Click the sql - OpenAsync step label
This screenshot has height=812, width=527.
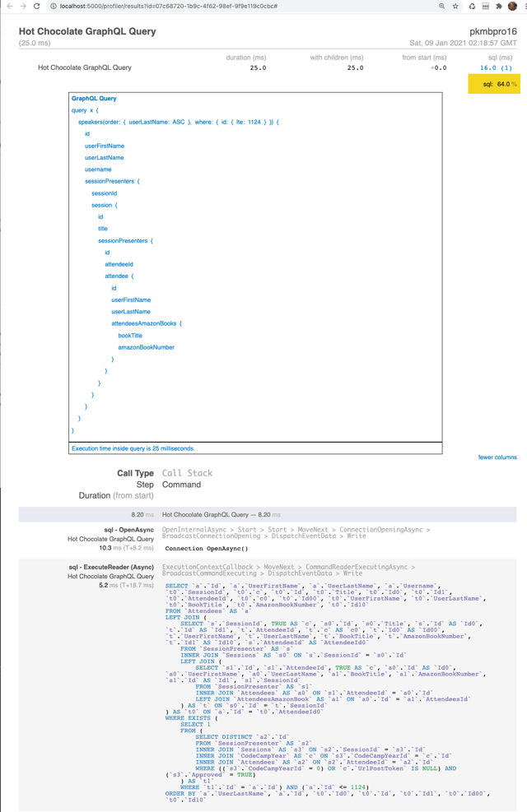128,530
